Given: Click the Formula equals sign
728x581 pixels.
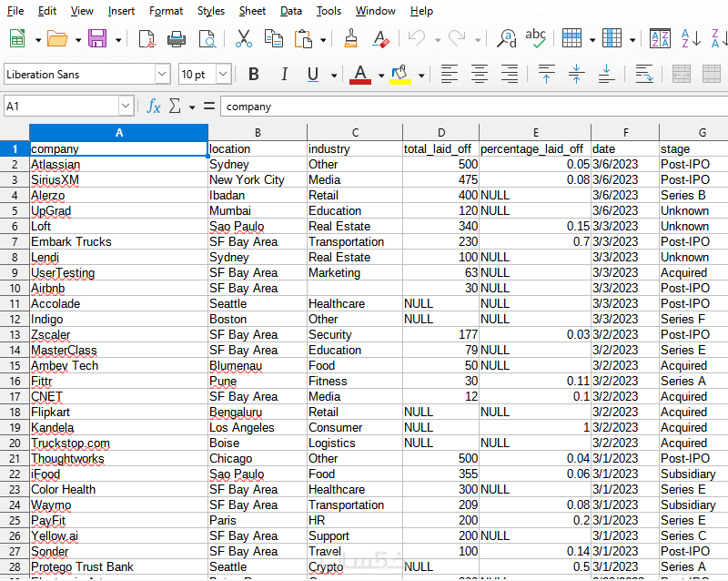Looking at the screenshot, I should [x=209, y=107].
